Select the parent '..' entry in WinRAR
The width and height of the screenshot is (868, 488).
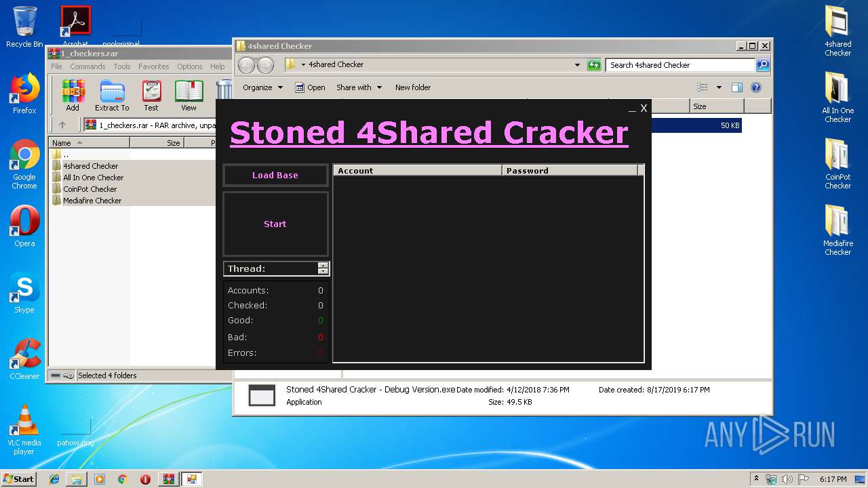point(65,155)
